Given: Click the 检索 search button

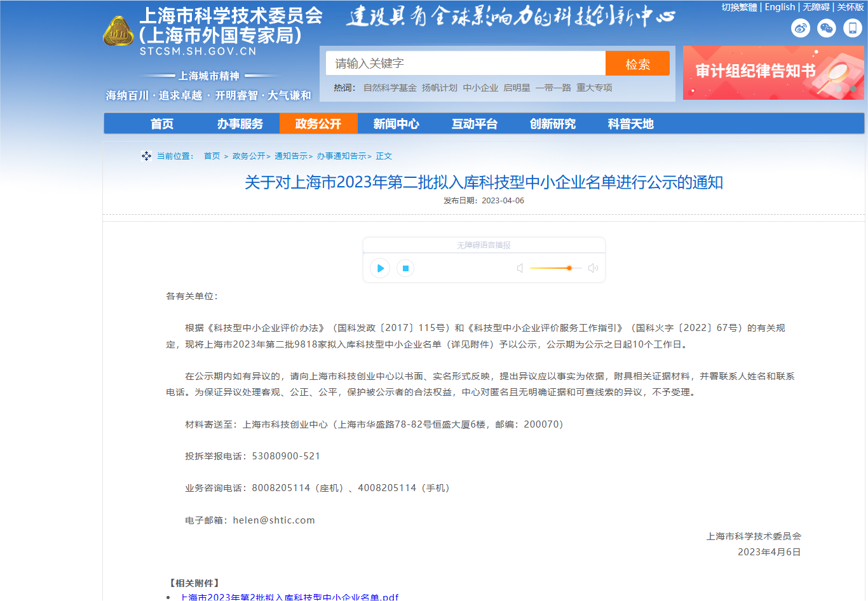Looking at the screenshot, I should point(637,63).
